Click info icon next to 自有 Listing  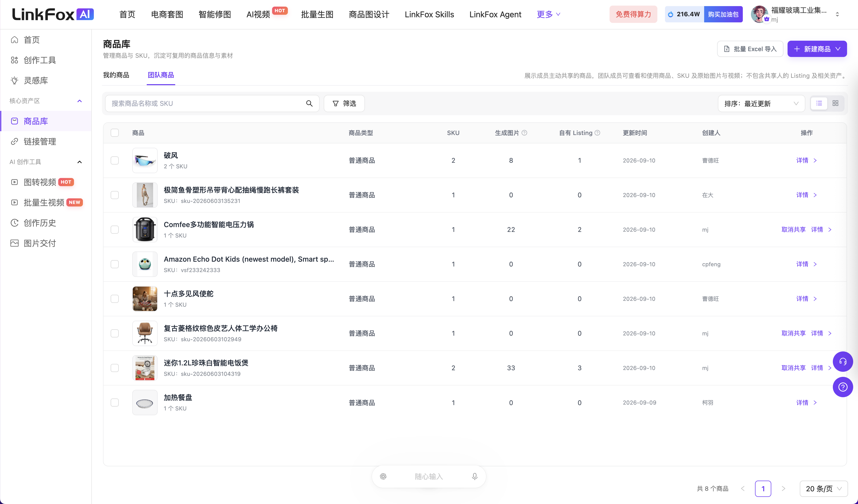pos(597,133)
